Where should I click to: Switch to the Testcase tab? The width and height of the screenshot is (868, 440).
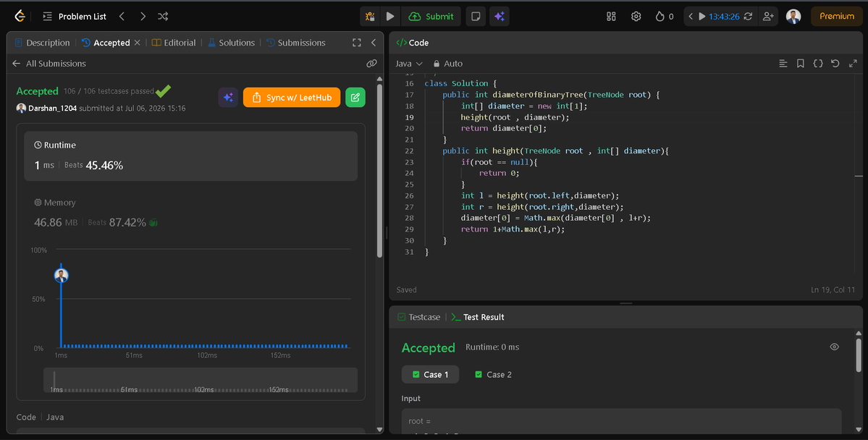click(419, 317)
